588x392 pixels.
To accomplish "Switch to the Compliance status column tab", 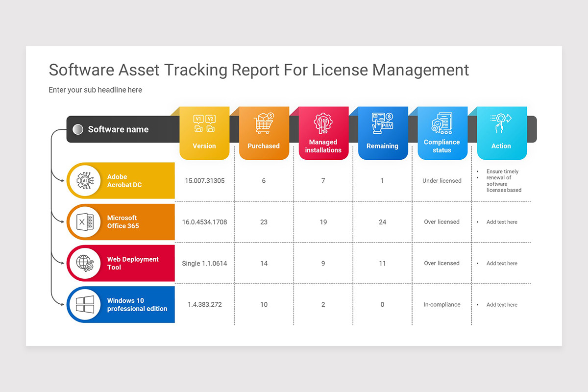I will 442,146.
